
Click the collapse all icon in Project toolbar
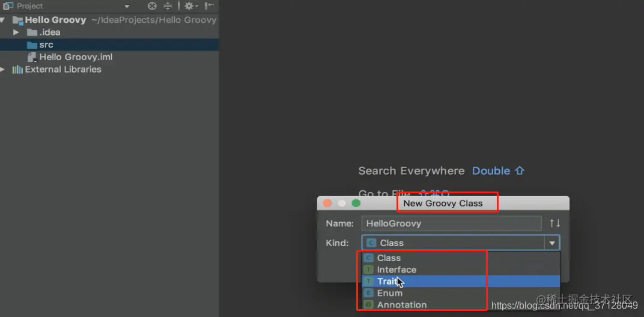(x=168, y=6)
